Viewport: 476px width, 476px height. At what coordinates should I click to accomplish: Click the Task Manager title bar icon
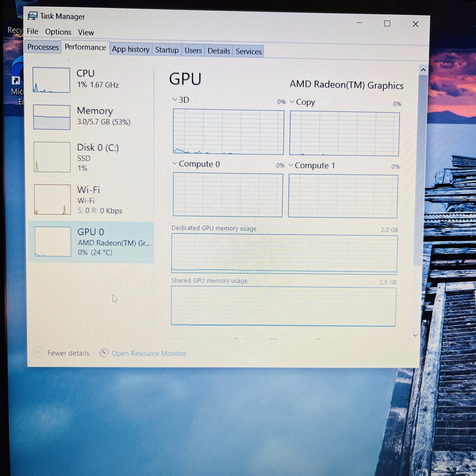33,16
